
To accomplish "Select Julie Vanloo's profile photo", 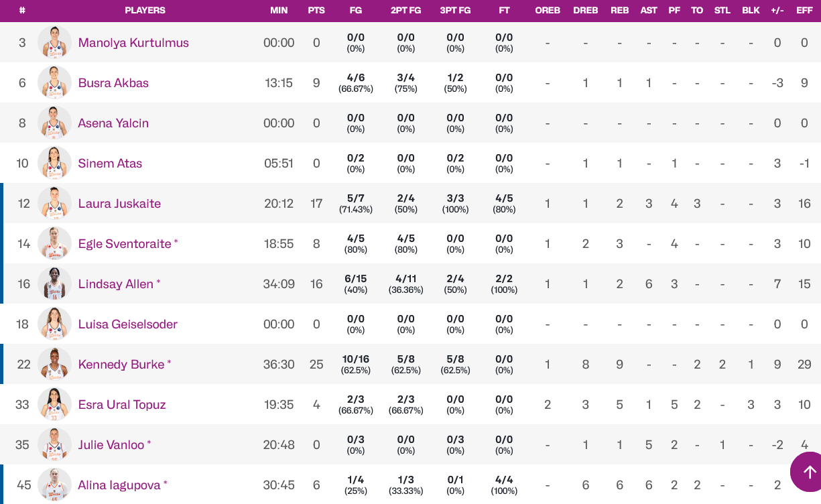I will pyautogui.click(x=54, y=444).
